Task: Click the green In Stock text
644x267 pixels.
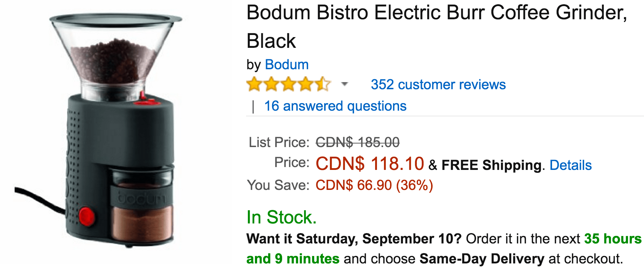Action: [x=282, y=217]
